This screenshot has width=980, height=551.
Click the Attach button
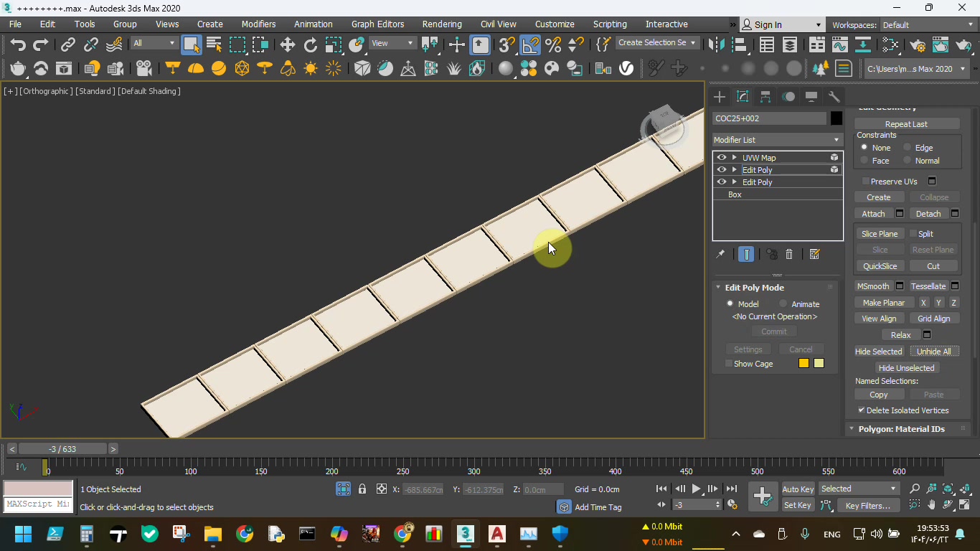pyautogui.click(x=873, y=214)
